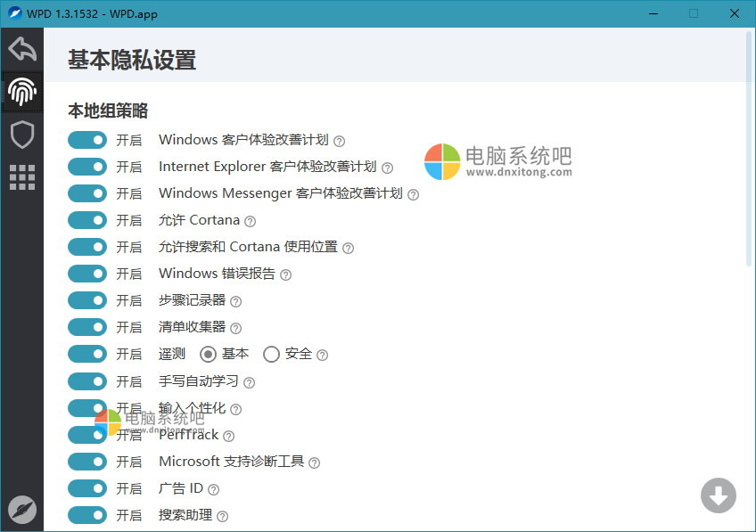
Task: Click the vertical scrollbar thumb
Action: pos(749,149)
